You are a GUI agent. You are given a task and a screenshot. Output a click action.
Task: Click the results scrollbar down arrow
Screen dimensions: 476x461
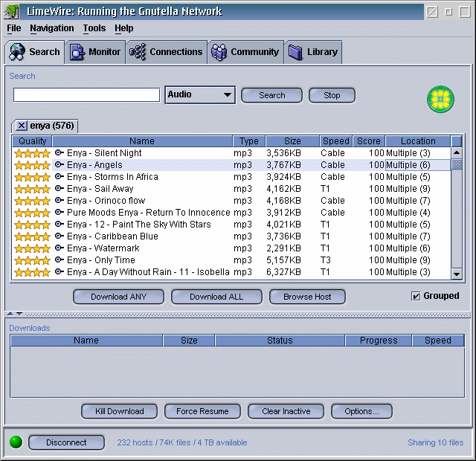pyautogui.click(x=457, y=274)
